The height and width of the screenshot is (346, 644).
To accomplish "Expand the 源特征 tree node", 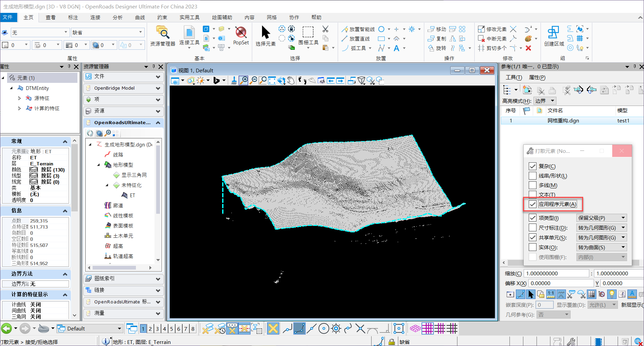I will tap(19, 98).
